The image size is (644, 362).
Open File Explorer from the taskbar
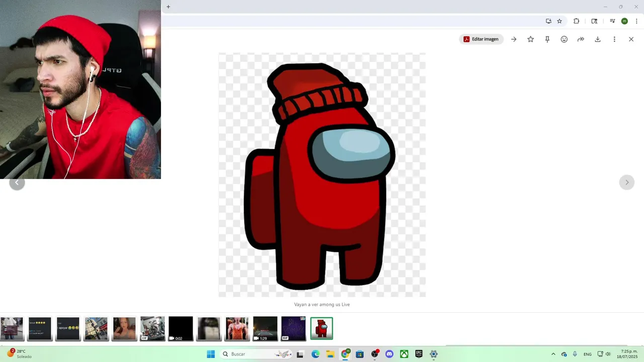pyautogui.click(x=330, y=354)
